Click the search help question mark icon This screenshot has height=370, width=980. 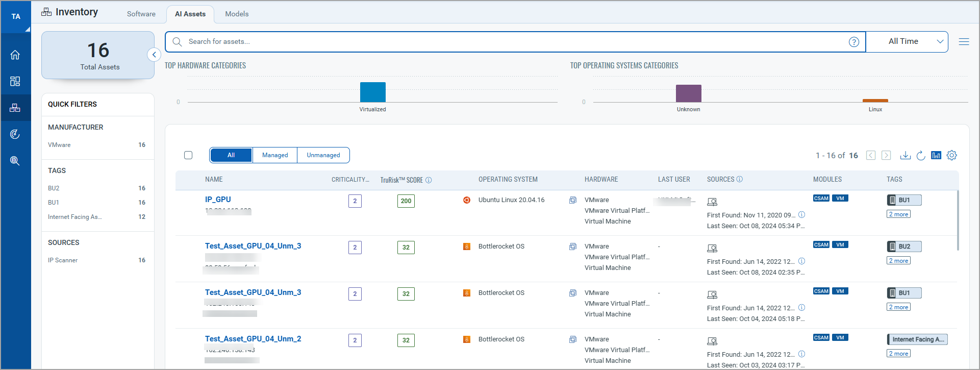pos(853,42)
